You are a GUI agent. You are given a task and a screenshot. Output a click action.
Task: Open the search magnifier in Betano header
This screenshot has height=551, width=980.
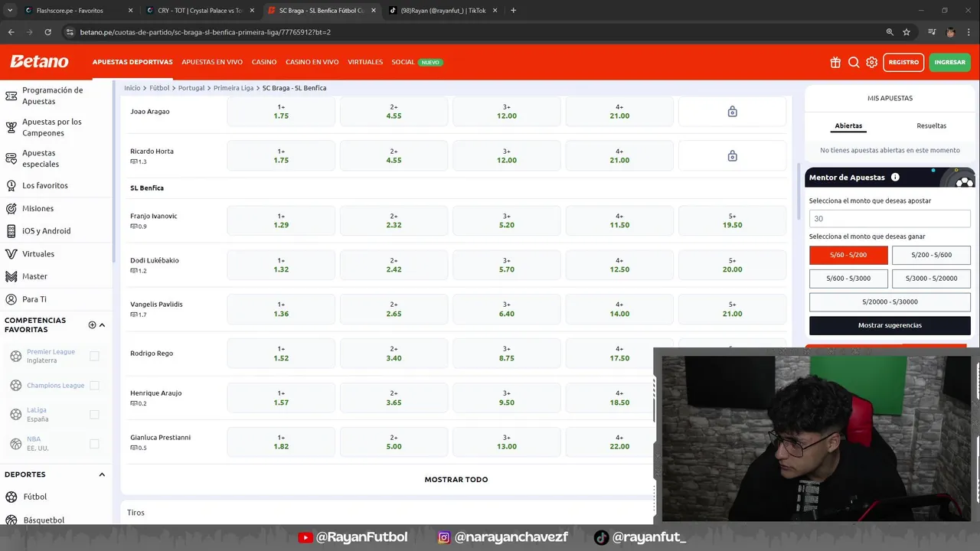854,62
